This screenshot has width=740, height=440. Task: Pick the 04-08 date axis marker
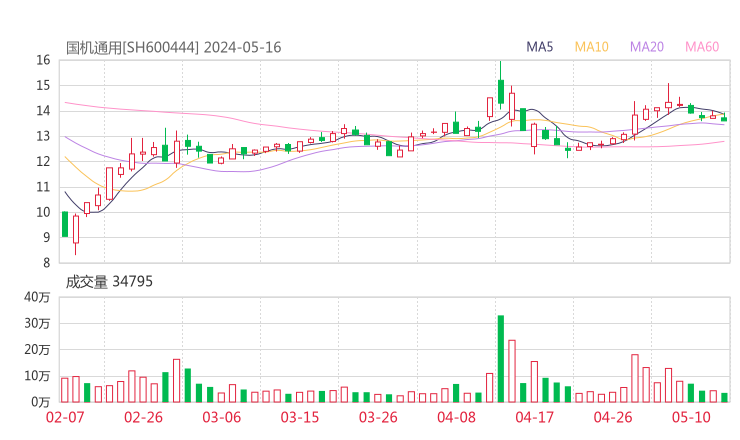click(456, 417)
